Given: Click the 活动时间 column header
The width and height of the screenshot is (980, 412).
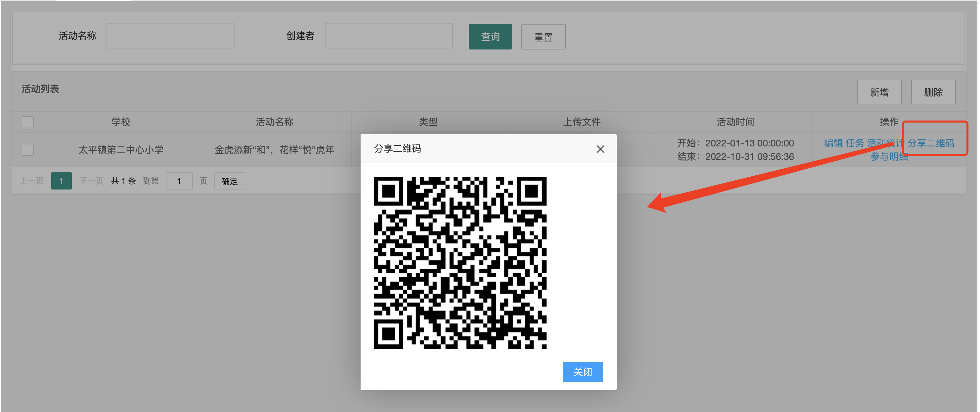Looking at the screenshot, I should [735, 122].
